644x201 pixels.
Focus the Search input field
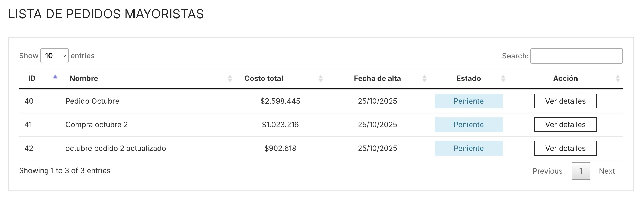(x=576, y=56)
